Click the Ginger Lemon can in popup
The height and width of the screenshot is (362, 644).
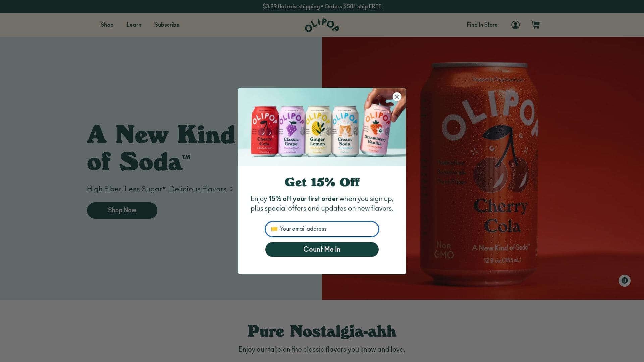318,131
